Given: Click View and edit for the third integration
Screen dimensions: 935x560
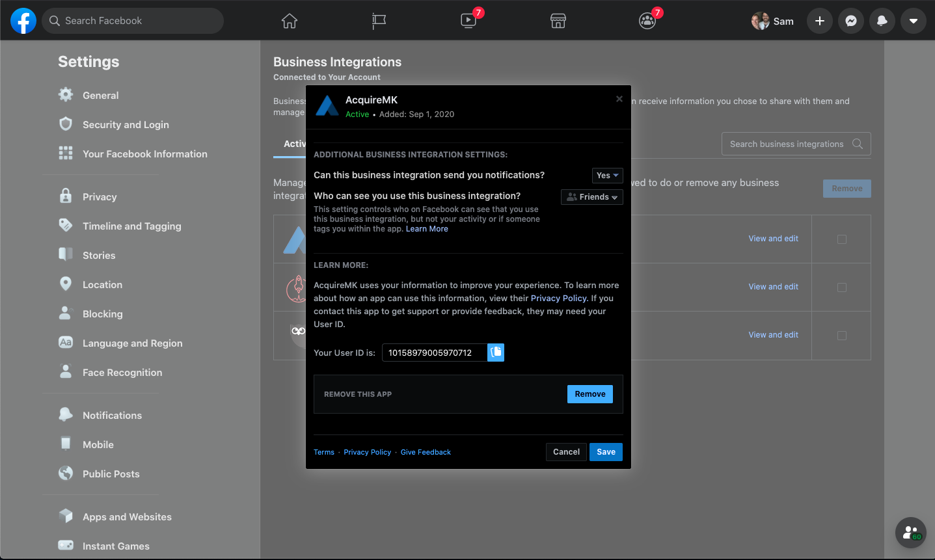Looking at the screenshot, I should coord(773,335).
